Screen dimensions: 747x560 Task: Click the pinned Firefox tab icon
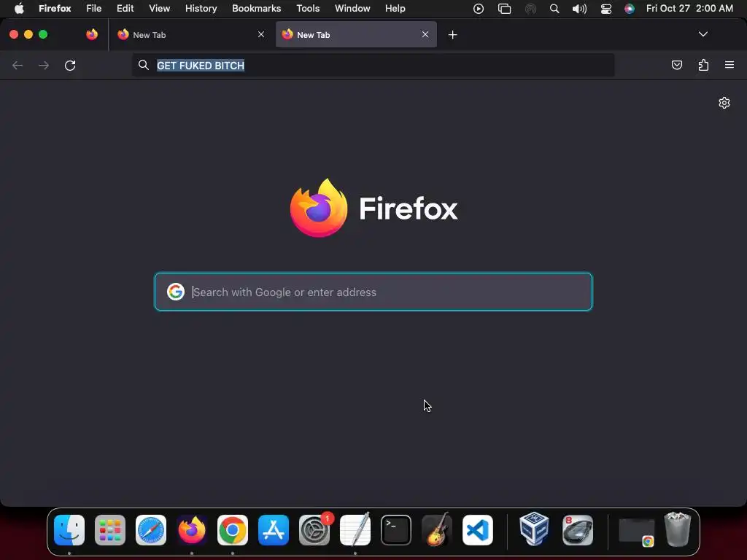(92, 34)
